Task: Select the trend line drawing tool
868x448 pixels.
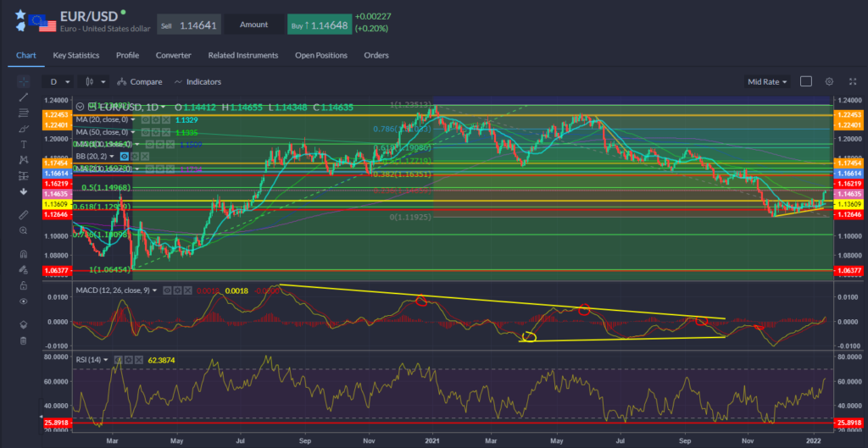Action: tap(23, 99)
